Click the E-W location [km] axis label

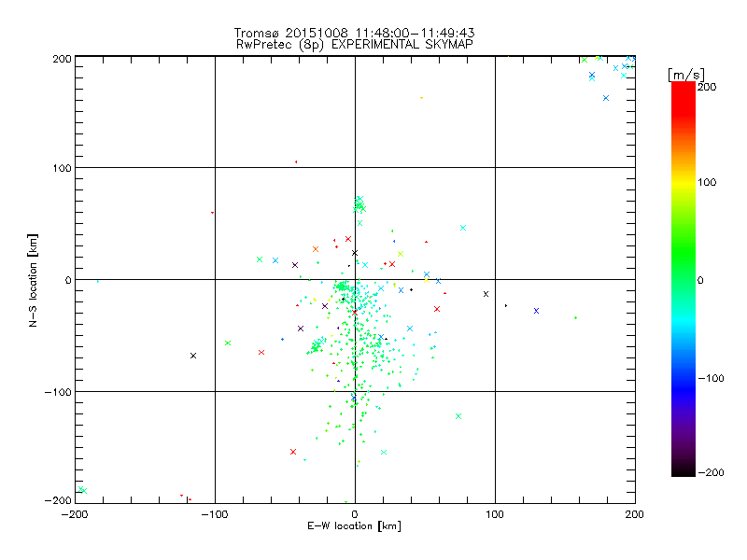click(355, 525)
